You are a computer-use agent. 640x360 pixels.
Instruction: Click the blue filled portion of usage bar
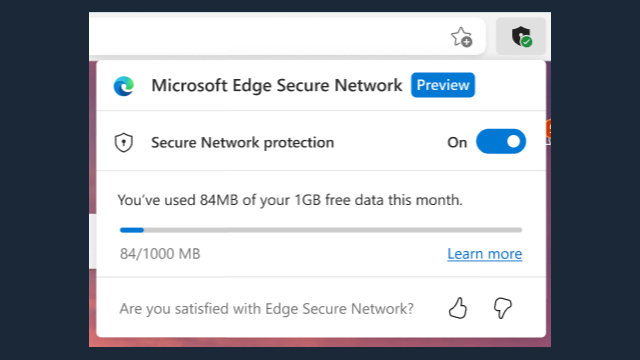coord(131,230)
